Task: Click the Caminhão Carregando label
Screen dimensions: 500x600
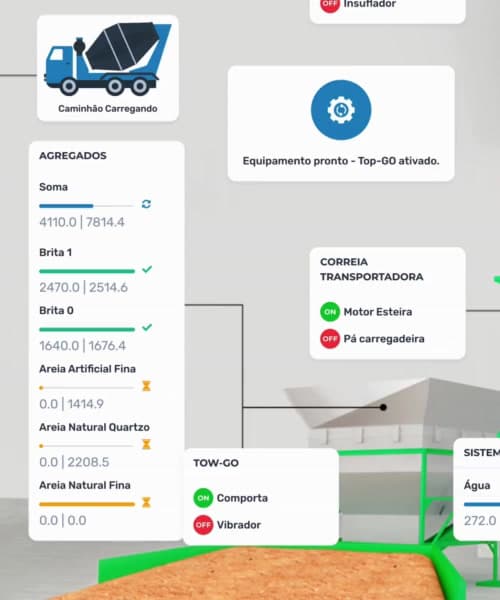Action: click(x=108, y=109)
